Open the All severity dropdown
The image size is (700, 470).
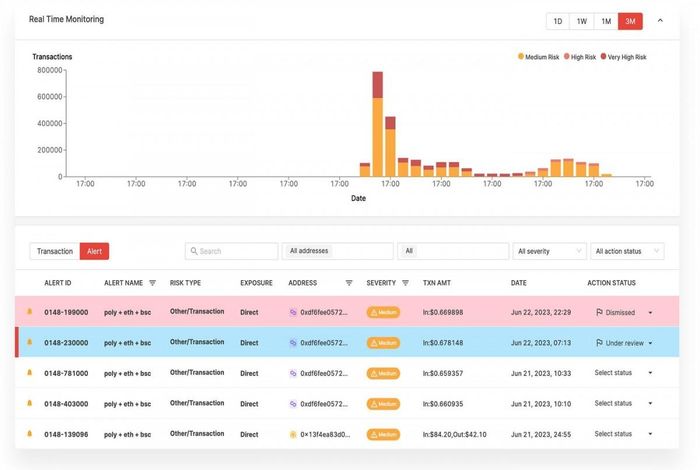(549, 251)
